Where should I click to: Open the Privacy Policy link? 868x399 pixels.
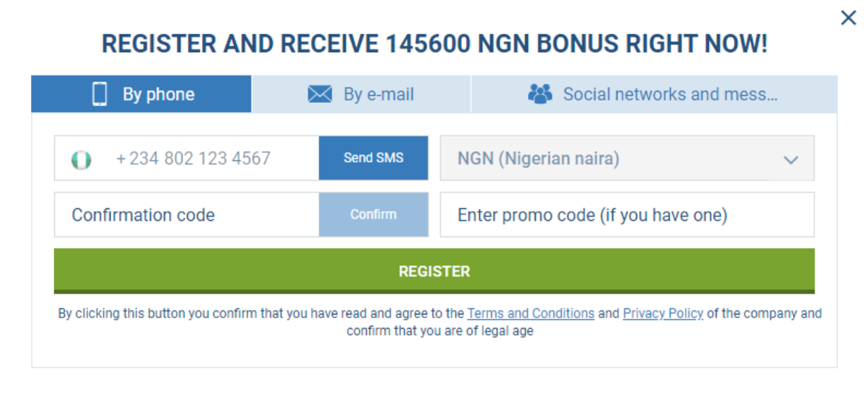pyautogui.click(x=663, y=313)
